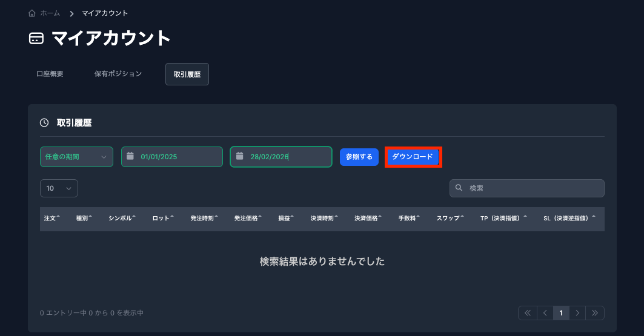
Task: Open the 保有ポジション tab
Action: tap(118, 74)
